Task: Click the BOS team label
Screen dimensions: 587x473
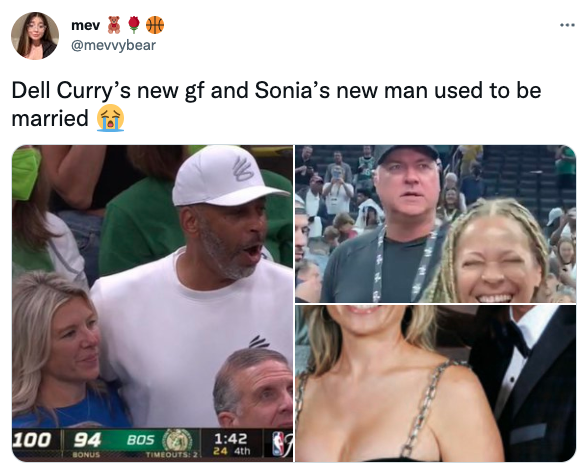Action: 140,440
